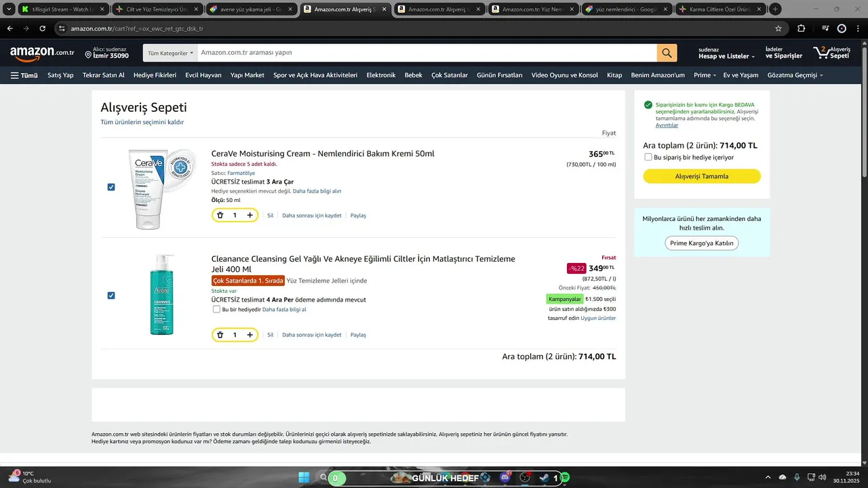Click in the Amazon.com.tr search field

(x=427, y=53)
